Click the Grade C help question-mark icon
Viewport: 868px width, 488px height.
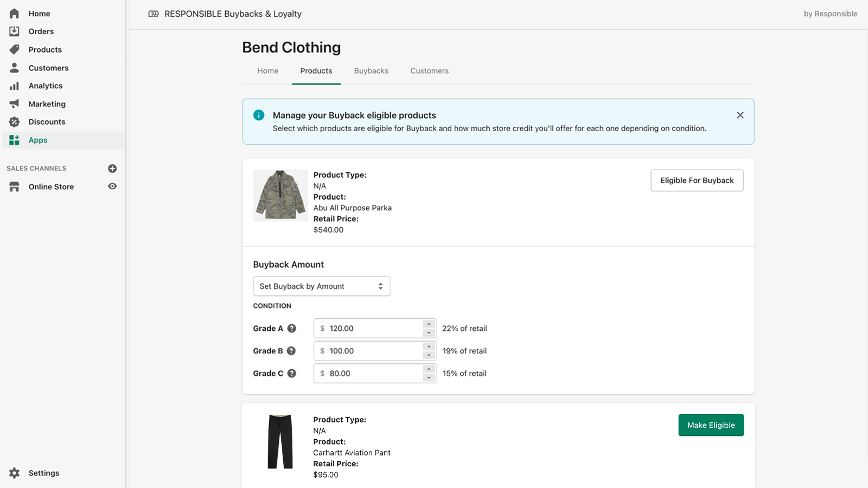pyautogui.click(x=291, y=374)
